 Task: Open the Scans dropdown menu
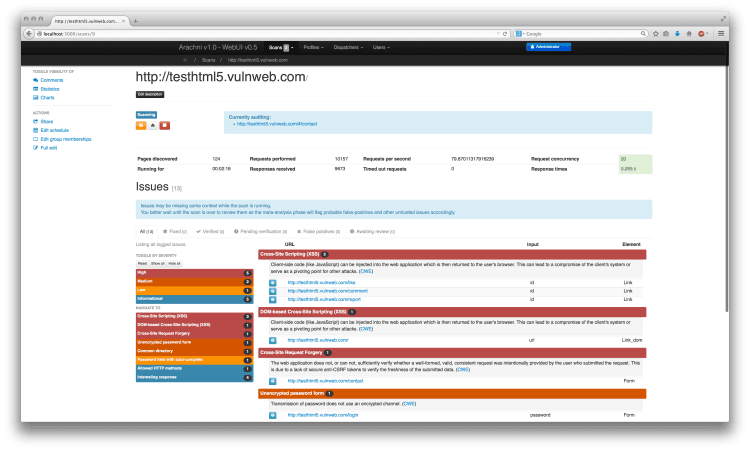[281, 47]
